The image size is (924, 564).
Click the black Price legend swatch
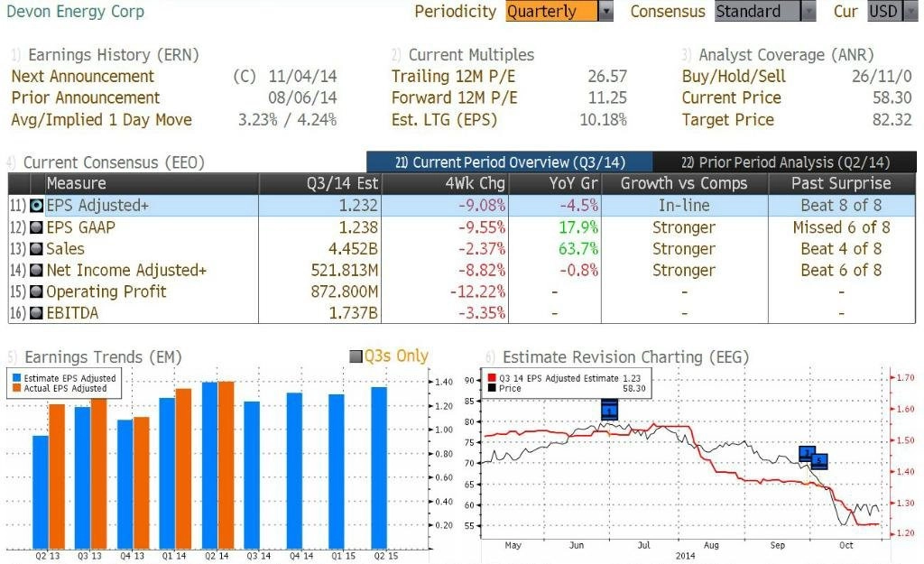(x=492, y=388)
